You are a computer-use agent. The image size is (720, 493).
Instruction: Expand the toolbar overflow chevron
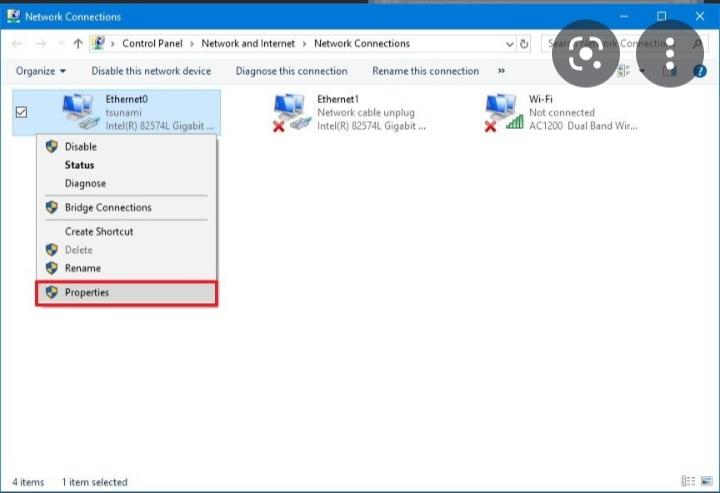[501, 71]
